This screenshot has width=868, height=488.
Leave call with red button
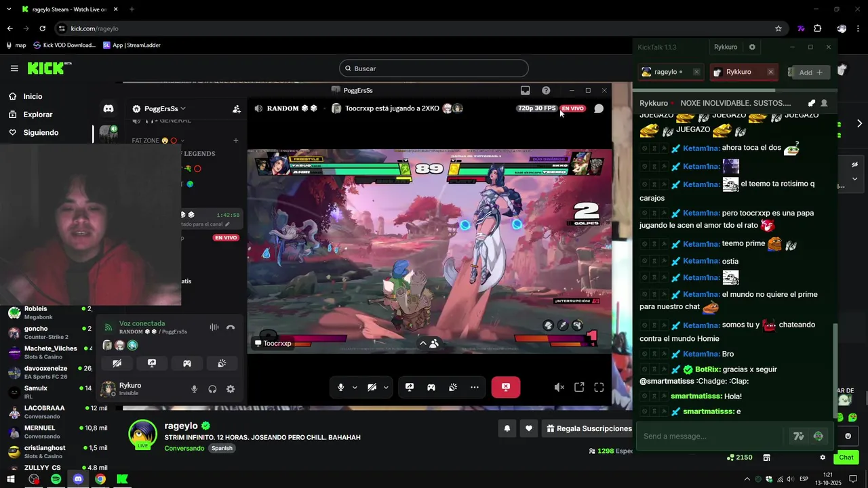pos(506,387)
